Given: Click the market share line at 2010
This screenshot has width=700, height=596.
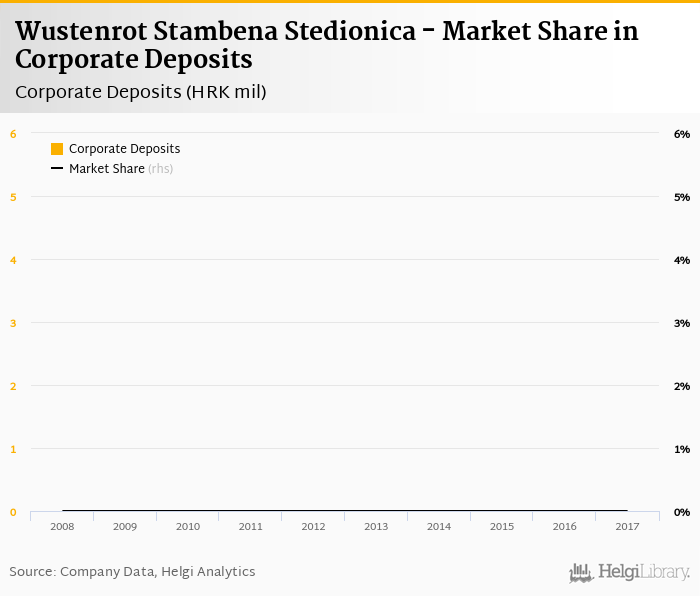Looking at the screenshot, I should 188,510.
